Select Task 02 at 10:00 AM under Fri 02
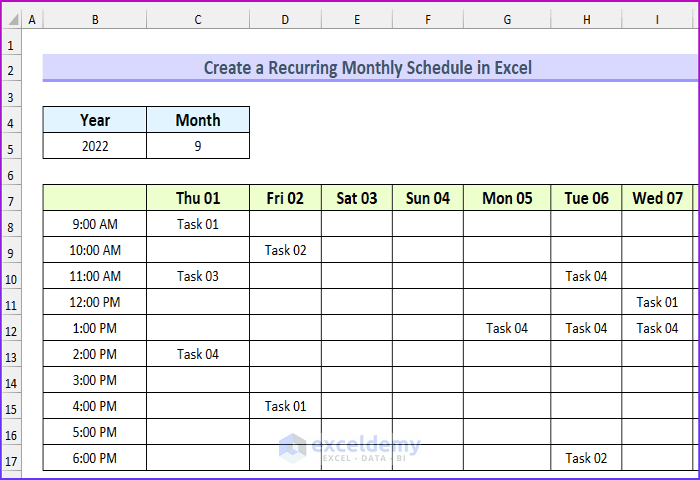700x480 pixels. pos(286,250)
